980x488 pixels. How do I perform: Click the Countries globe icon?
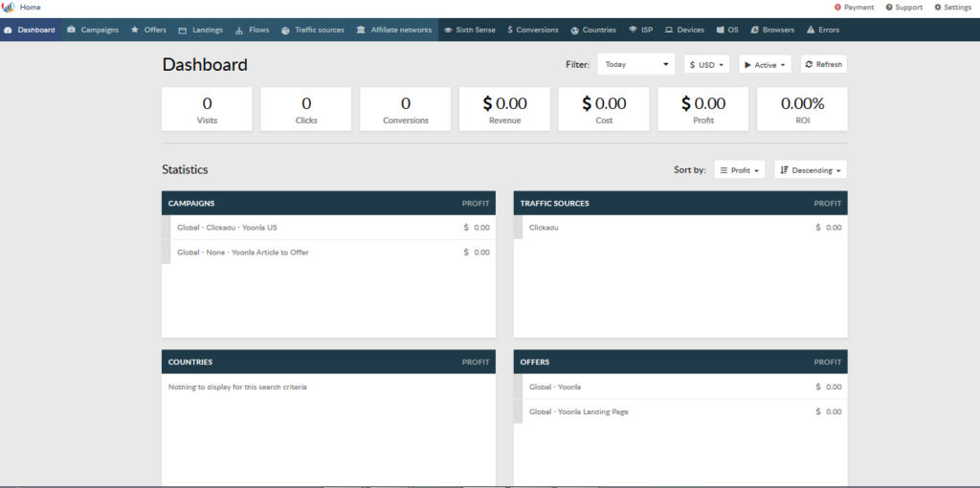coord(574,30)
